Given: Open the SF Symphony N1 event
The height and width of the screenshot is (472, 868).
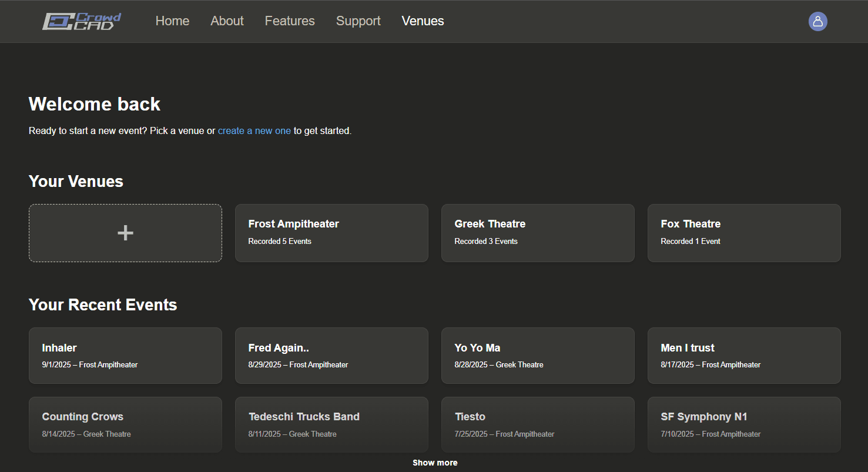Looking at the screenshot, I should pos(744,424).
